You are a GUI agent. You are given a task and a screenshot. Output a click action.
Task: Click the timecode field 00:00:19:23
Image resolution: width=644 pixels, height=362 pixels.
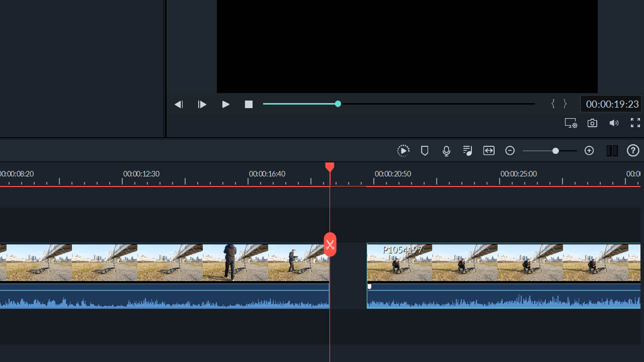click(612, 104)
